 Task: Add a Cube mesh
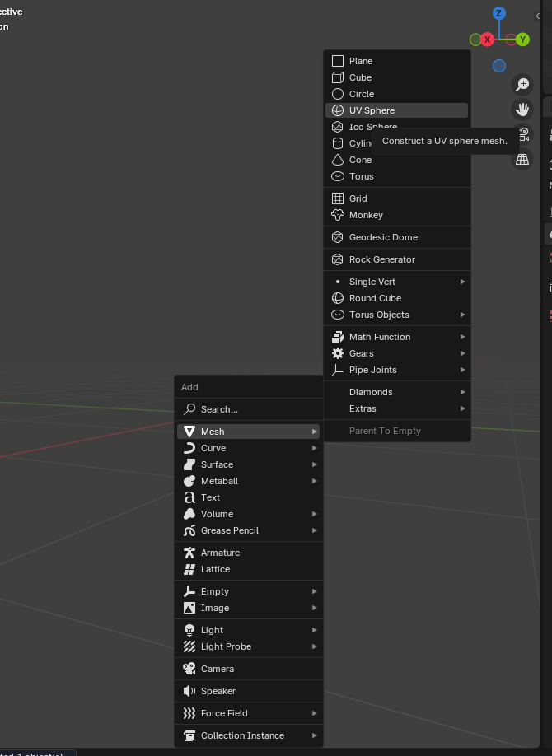(x=396, y=77)
